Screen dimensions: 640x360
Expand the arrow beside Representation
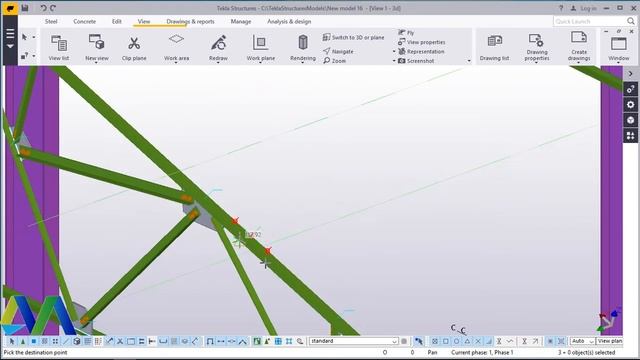(x=394, y=51)
